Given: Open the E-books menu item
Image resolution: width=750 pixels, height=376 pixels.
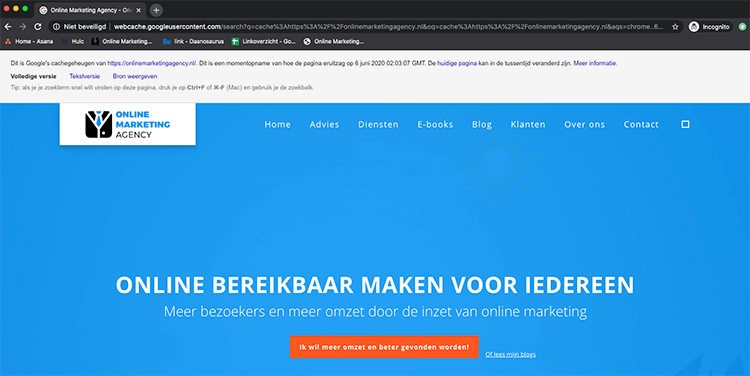Looking at the screenshot, I should click(x=435, y=124).
